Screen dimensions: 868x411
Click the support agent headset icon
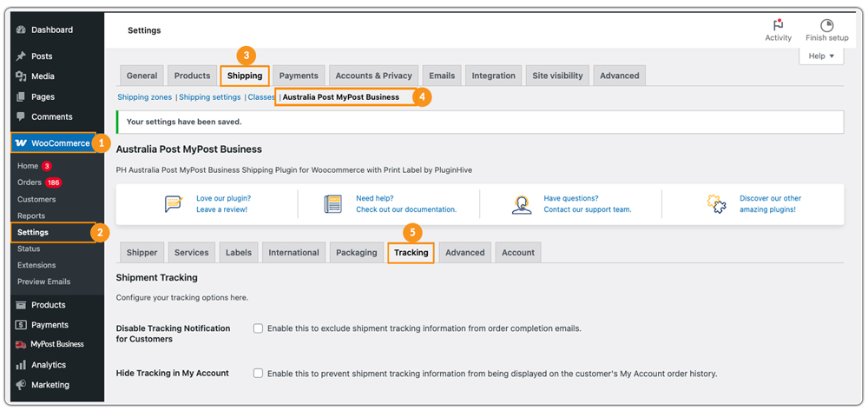click(522, 204)
